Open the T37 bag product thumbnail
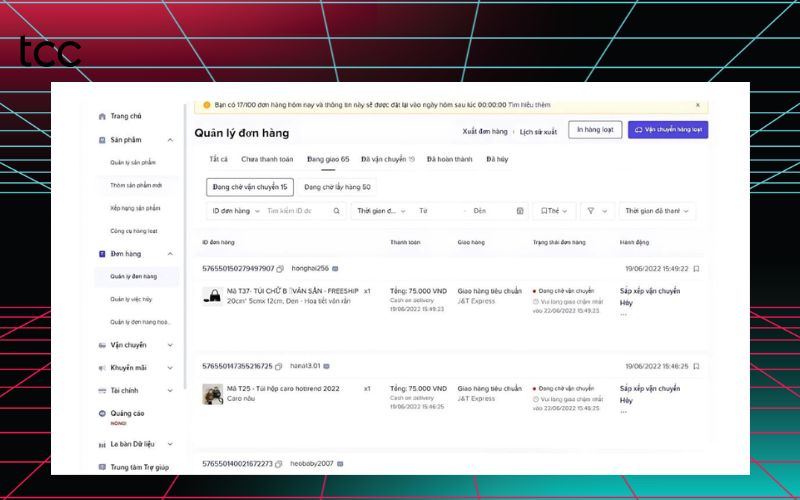This screenshot has width=800, height=500. pos(213,296)
